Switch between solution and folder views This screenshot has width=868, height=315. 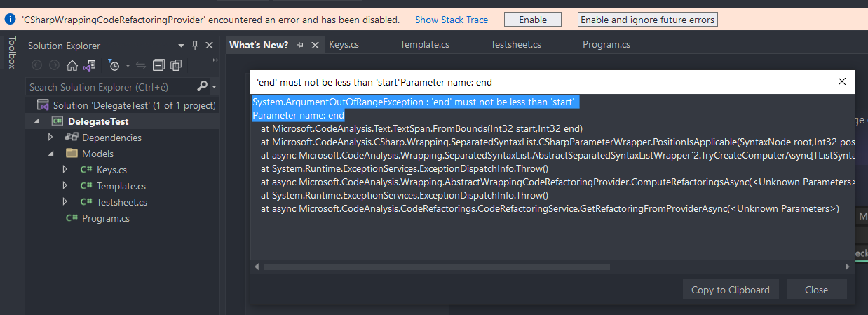(89, 65)
